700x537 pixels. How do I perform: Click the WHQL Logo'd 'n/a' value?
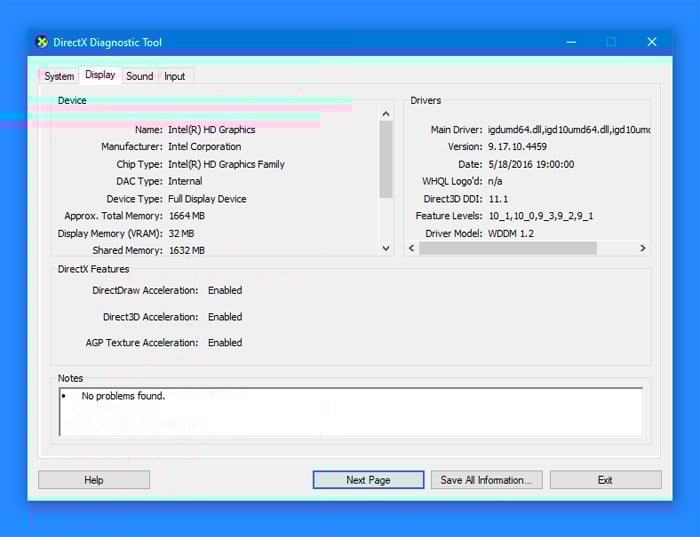coord(495,182)
